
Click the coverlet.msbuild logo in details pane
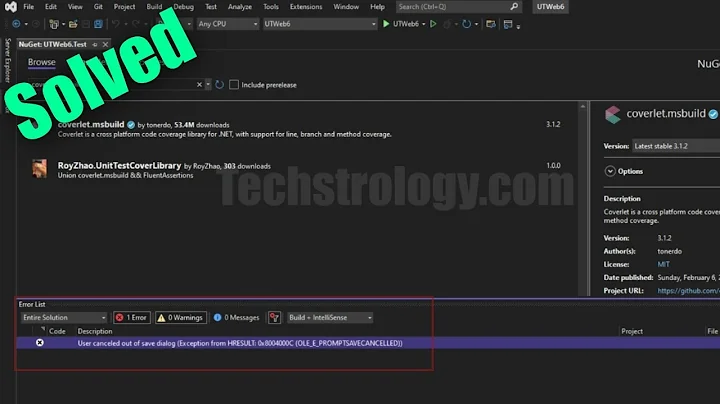click(x=613, y=114)
